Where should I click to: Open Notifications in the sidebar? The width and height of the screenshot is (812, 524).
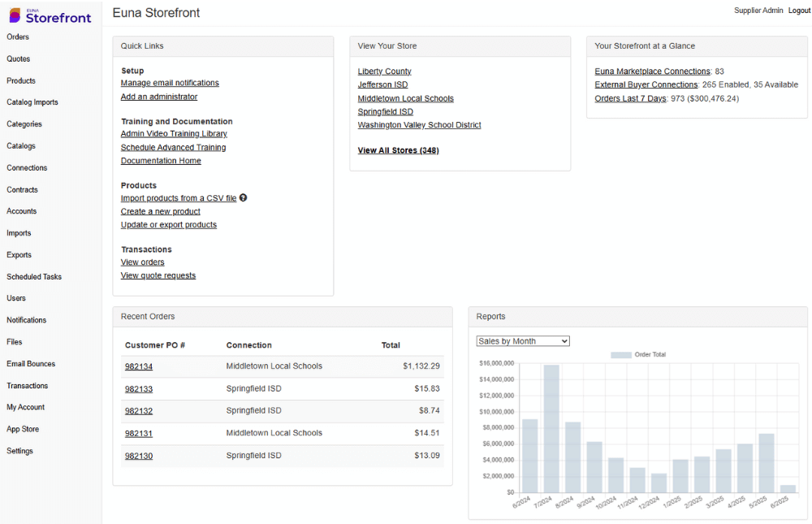tap(27, 320)
